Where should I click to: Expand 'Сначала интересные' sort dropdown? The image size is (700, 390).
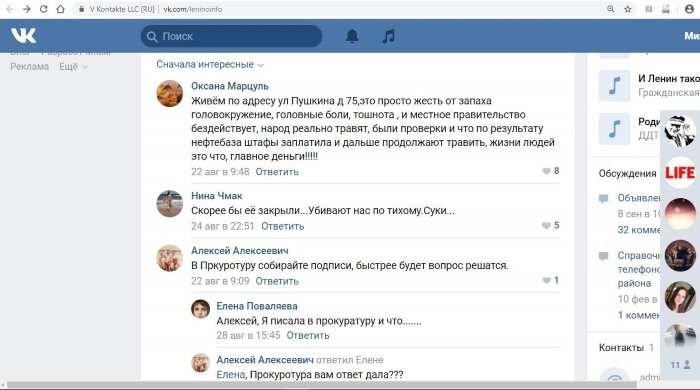(x=210, y=64)
